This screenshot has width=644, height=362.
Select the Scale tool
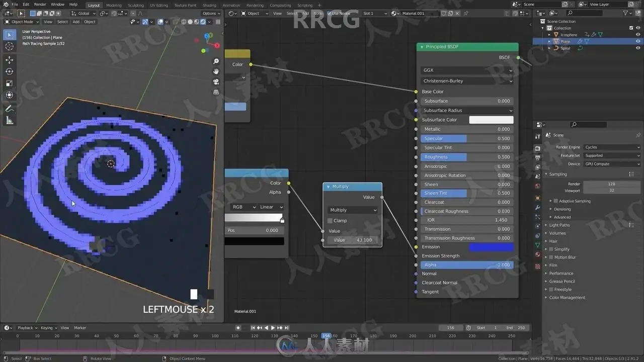coord(9,83)
